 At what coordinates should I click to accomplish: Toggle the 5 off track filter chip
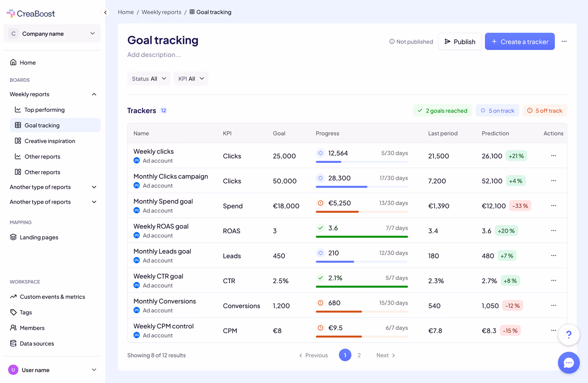(545, 111)
